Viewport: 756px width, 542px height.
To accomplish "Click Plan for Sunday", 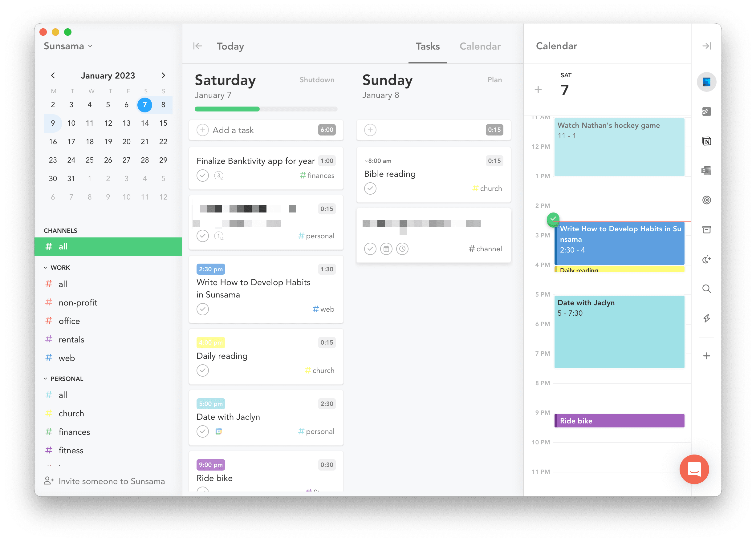I will click(x=495, y=80).
